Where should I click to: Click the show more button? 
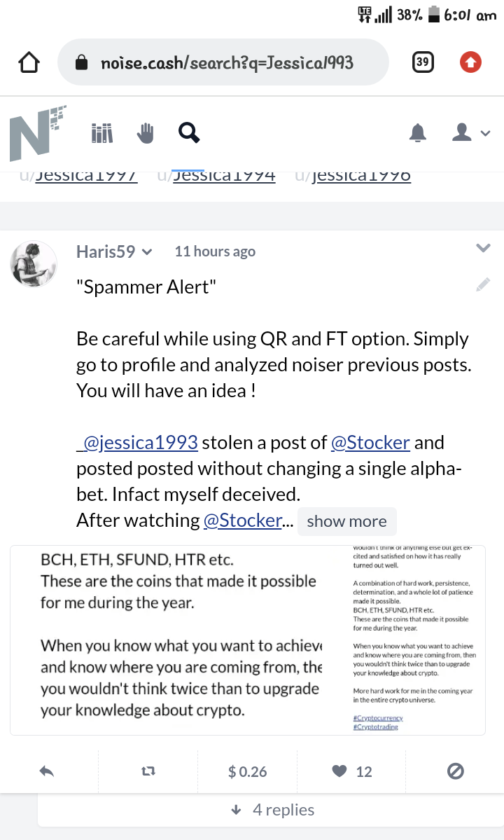click(x=346, y=521)
